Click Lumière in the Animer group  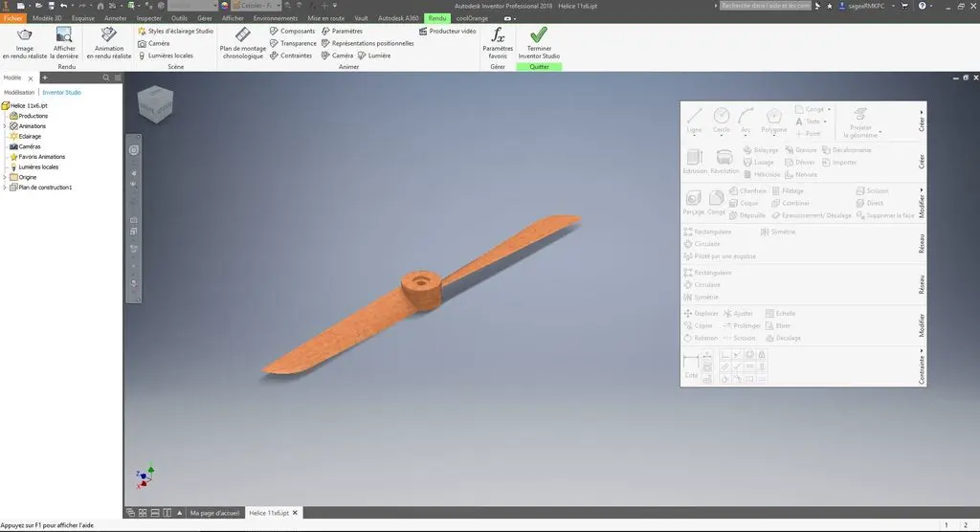pos(374,55)
